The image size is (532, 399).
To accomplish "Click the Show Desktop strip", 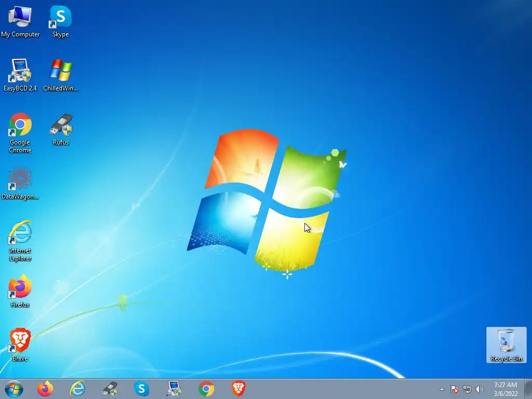I will tap(528, 389).
